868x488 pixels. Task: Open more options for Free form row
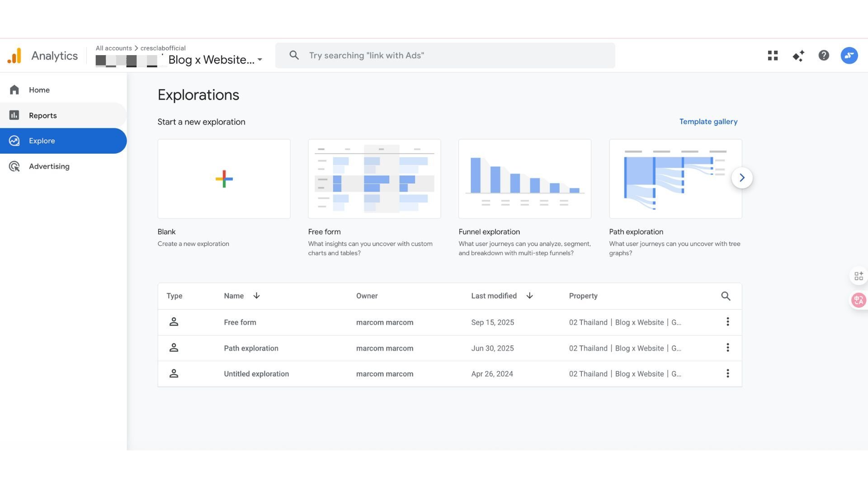pos(727,322)
